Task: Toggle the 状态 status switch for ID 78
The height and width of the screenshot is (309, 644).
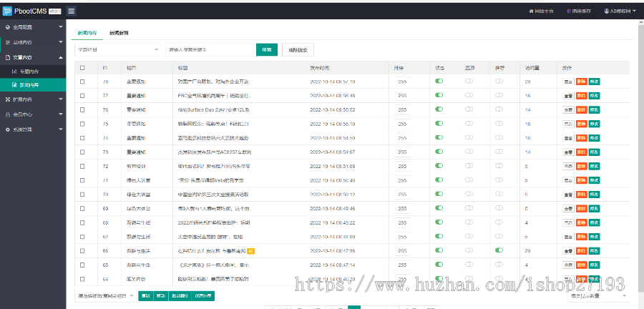Action: [x=439, y=82]
